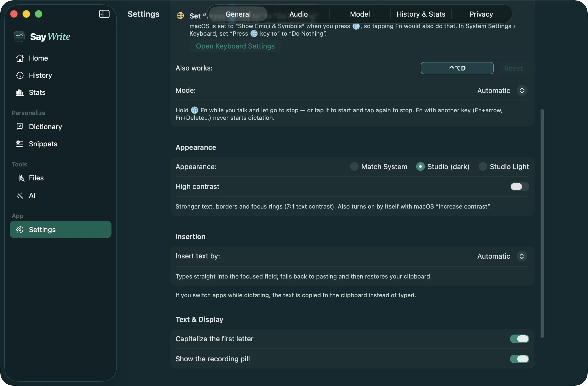Click the Personalize sidebar group label
Image resolution: width=588 pixels, height=386 pixels.
(x=29, y=113)
